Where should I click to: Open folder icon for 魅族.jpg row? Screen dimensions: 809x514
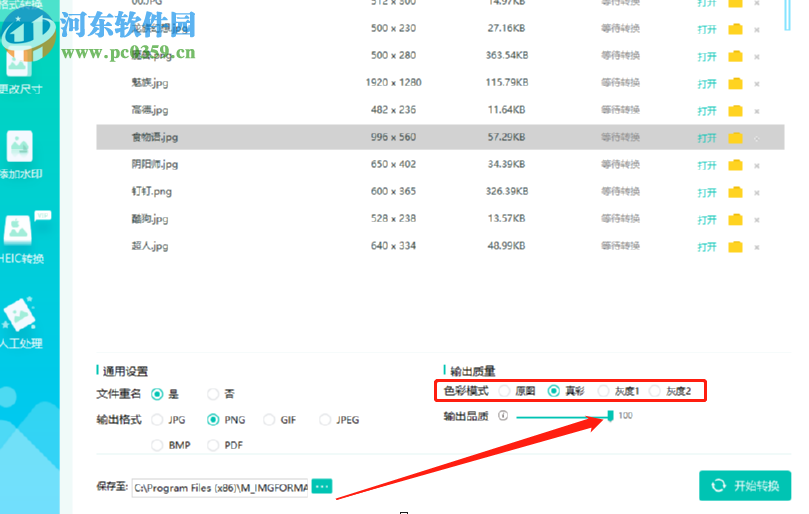click(x=735, y=83)
